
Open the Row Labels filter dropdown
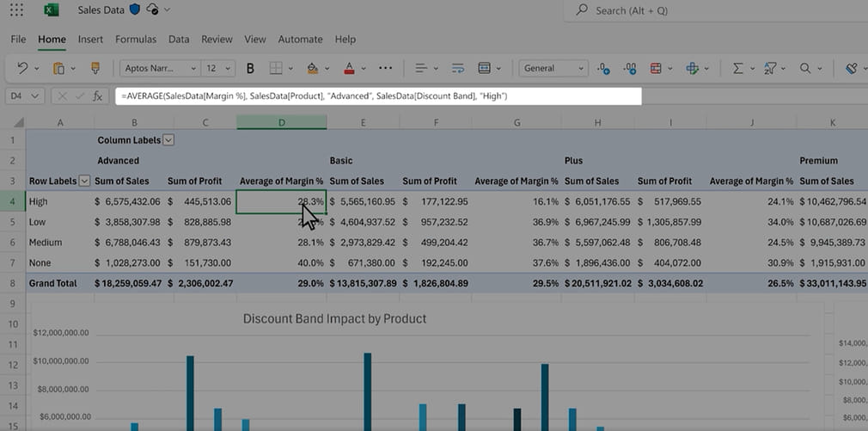coord(84,181)
